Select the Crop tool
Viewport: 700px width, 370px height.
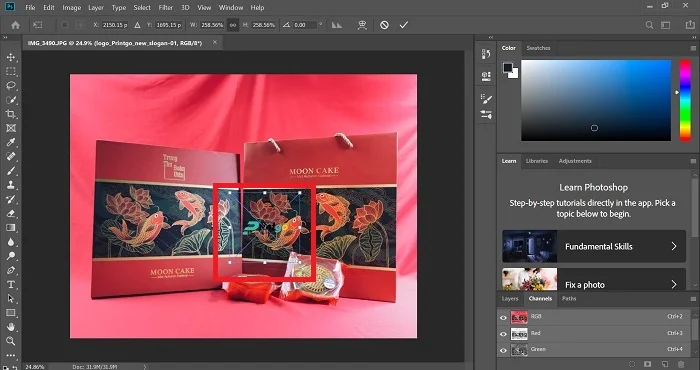point(11,114)
